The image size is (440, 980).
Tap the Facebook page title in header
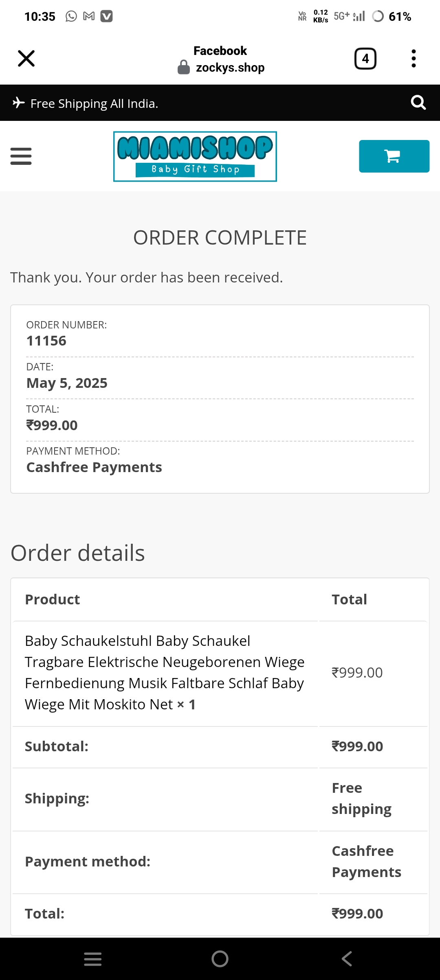[220, 51]
